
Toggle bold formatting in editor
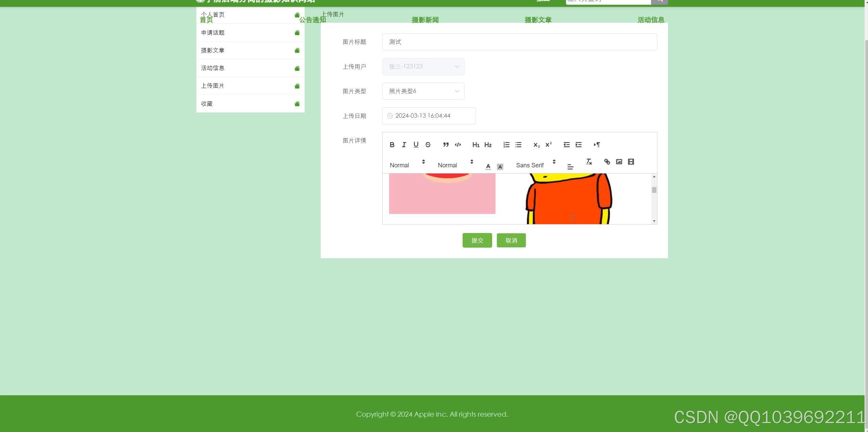tap(392, 145)
